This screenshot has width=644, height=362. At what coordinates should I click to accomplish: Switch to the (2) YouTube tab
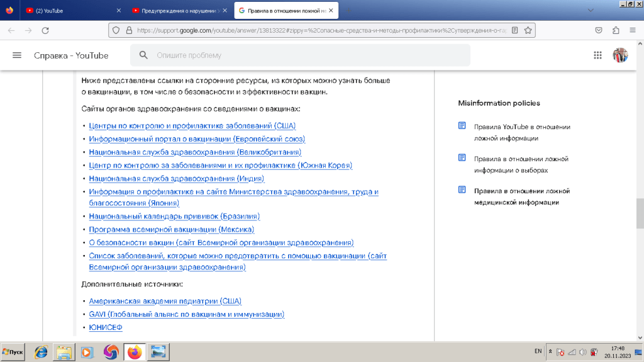69,11
